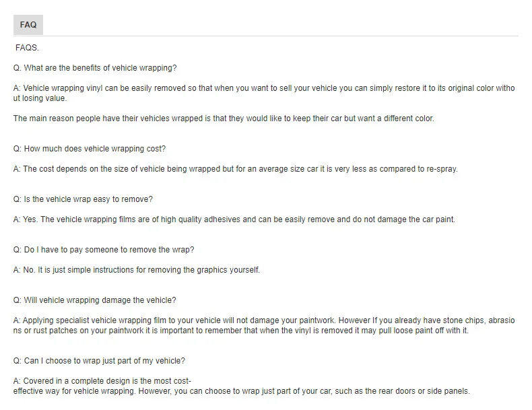
Task: Click the answer line starting 'Applying specialist vehicle wrapping'
Action: point(264,320)
